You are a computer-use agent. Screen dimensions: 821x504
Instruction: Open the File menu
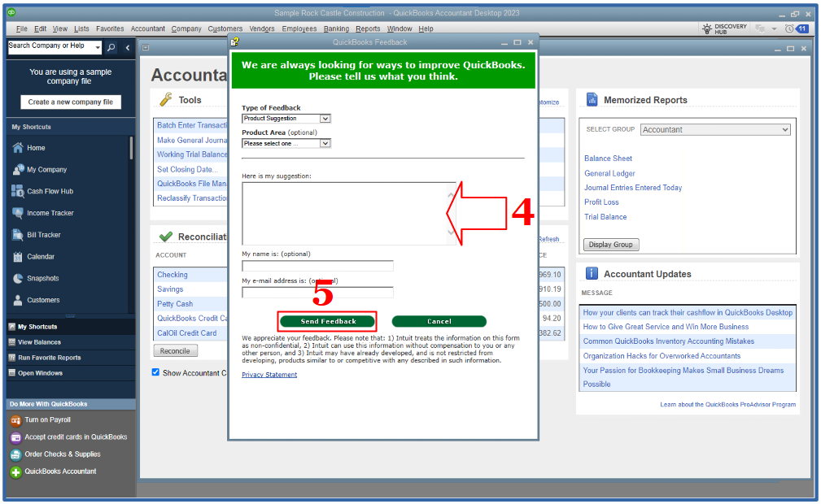21,28
